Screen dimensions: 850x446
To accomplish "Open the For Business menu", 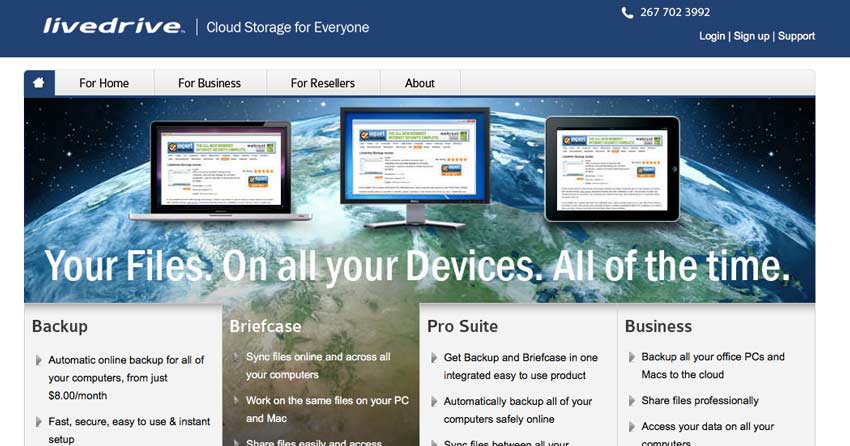I will click(209, 83).
